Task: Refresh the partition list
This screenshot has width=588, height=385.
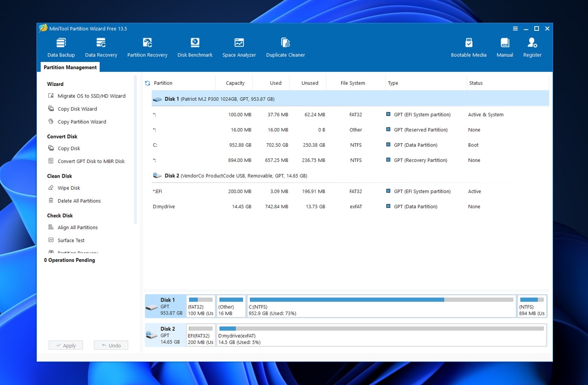Action: coord(147,83)
